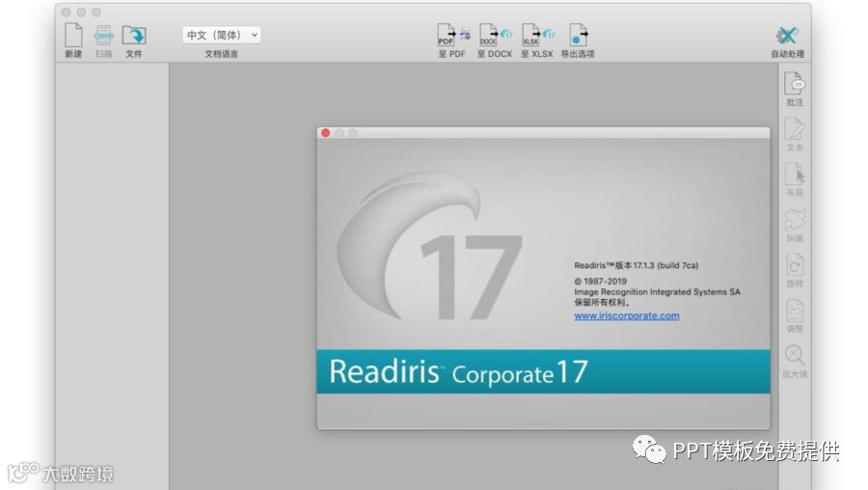
Task: Open the www.iriscorporate.com link
Action: 627,315
